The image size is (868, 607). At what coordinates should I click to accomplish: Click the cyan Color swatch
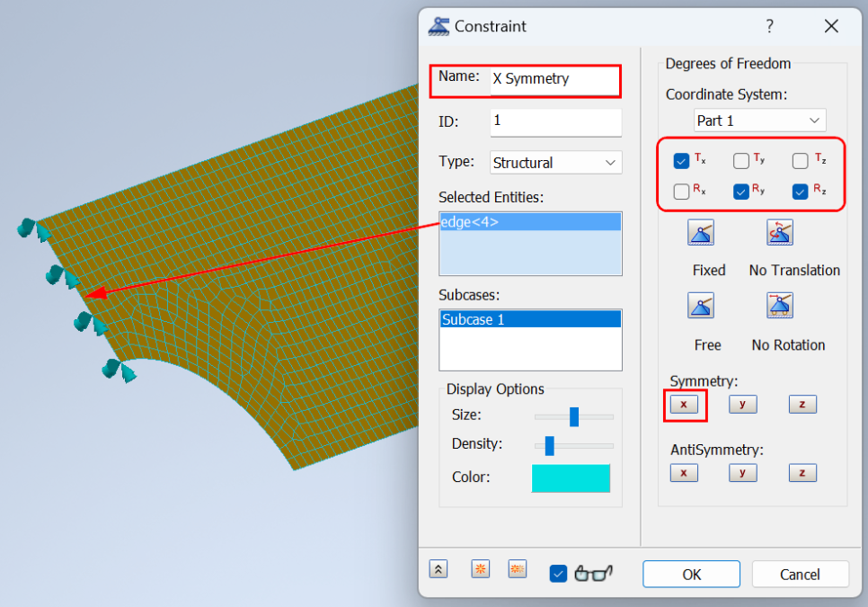pyautogui.click(x=571, y=478)
